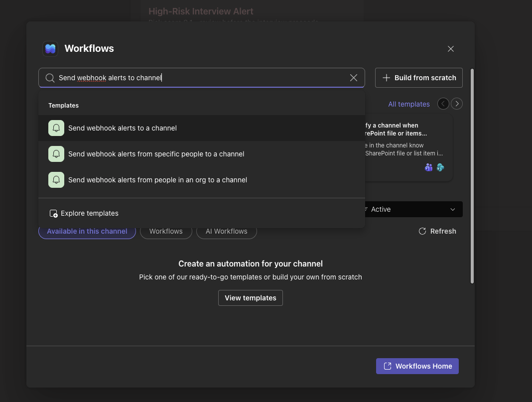Screen dimensions: 532x402
Task: Click Create an automation for your channel text
Action: [x=251, y=264]
